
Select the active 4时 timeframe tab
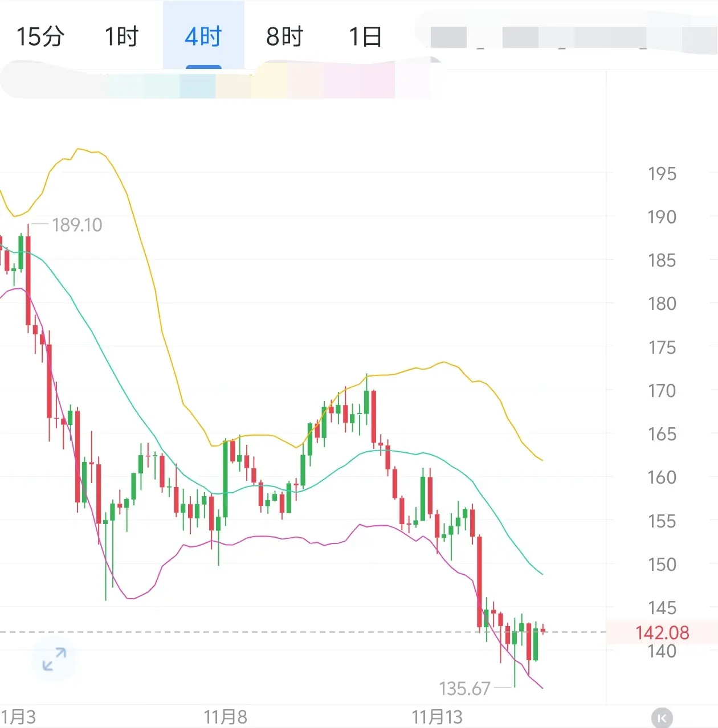click(203, 36)
